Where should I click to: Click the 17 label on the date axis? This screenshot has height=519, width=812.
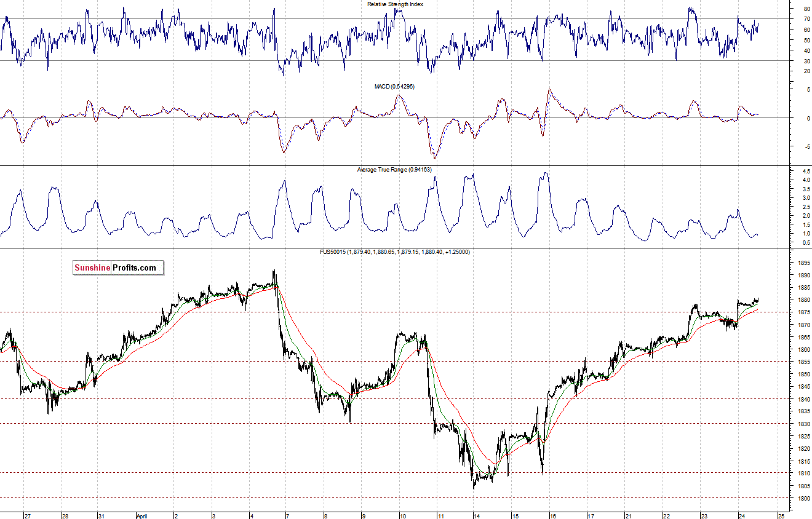591,516
